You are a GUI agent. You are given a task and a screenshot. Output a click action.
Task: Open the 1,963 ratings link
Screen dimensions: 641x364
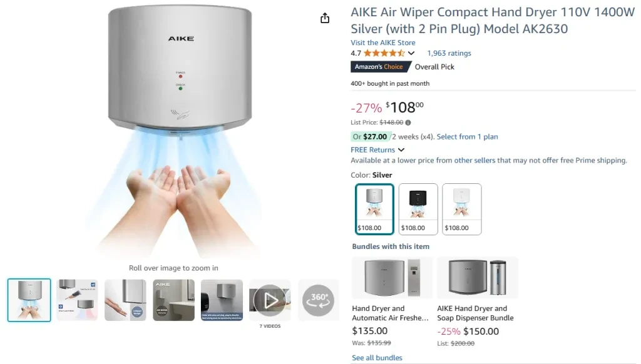[x=449, y=53]
